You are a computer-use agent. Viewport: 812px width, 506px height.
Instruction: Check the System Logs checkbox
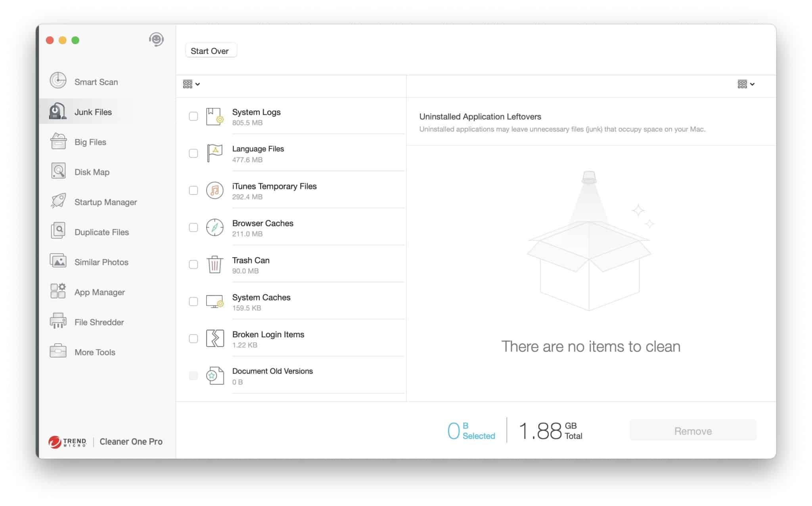point(193,116)
